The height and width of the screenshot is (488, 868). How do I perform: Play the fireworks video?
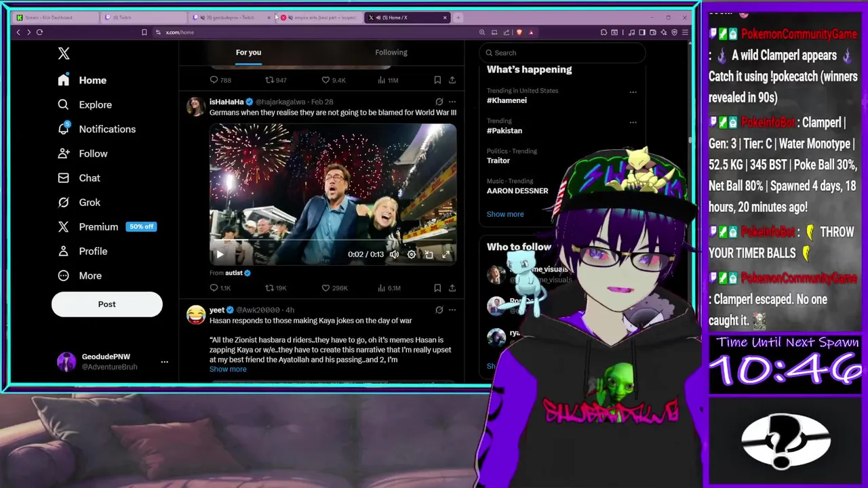coord(220,255)
